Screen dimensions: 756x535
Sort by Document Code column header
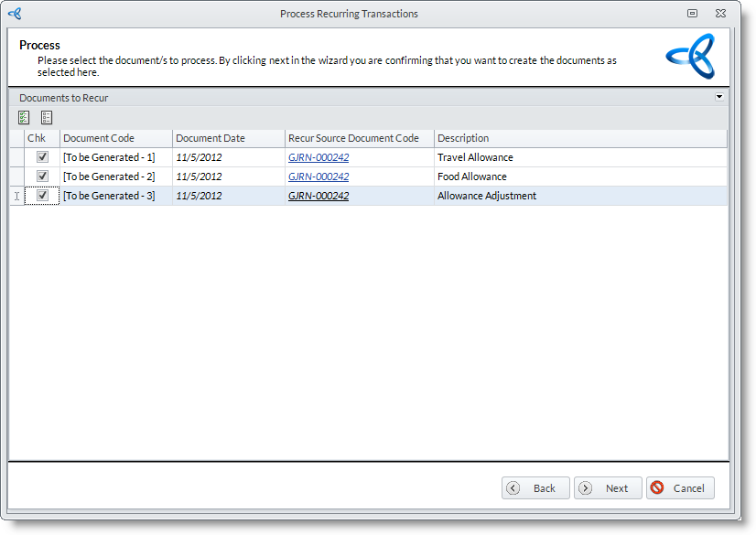[x=115, y=138]
